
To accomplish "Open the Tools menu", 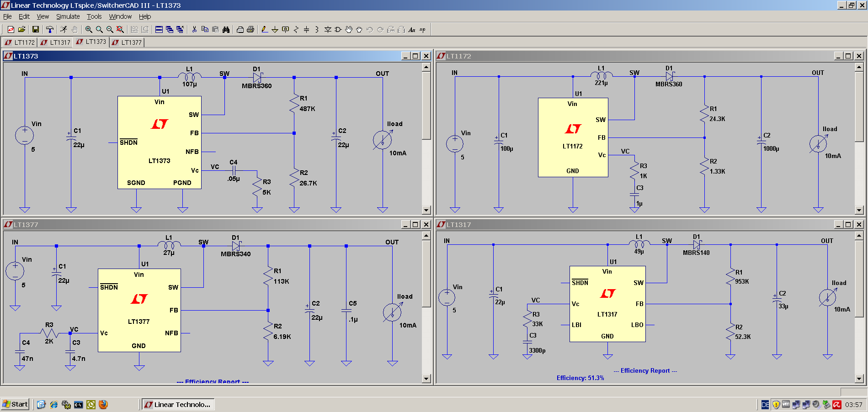I will [x=94, y=16].
